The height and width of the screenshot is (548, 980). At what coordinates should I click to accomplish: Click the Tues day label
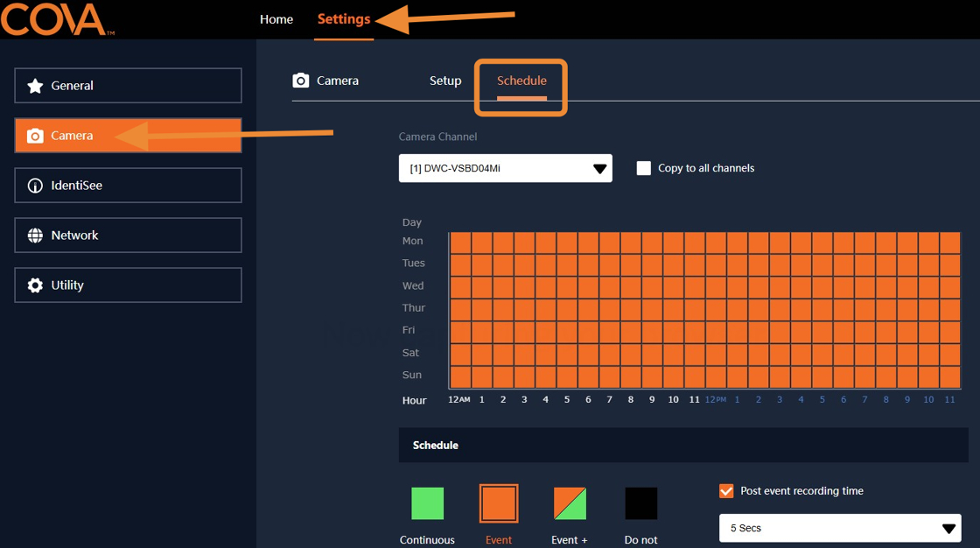(413, 263)
